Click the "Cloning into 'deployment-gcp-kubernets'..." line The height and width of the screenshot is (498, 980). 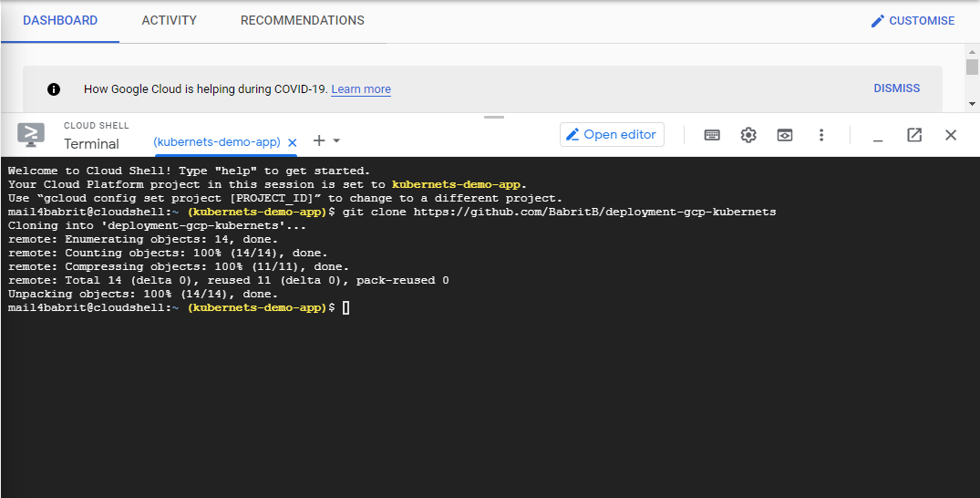(x=157, y=226)
